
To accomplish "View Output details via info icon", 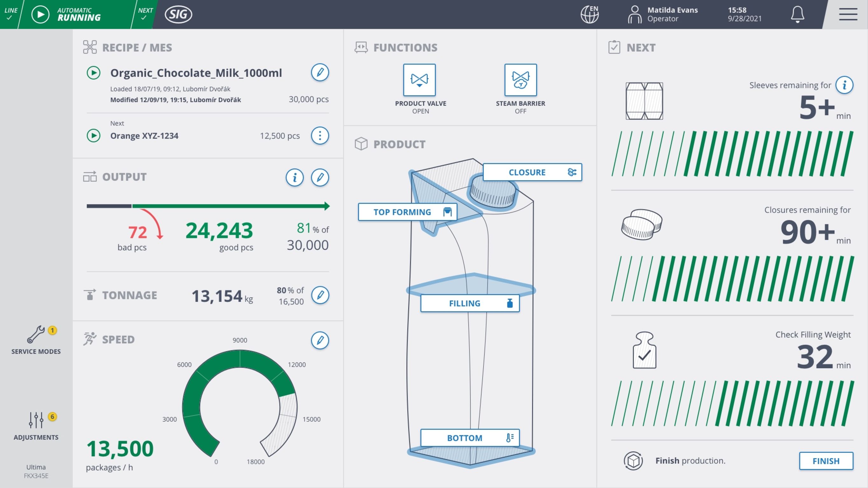I will click(294, 178).
